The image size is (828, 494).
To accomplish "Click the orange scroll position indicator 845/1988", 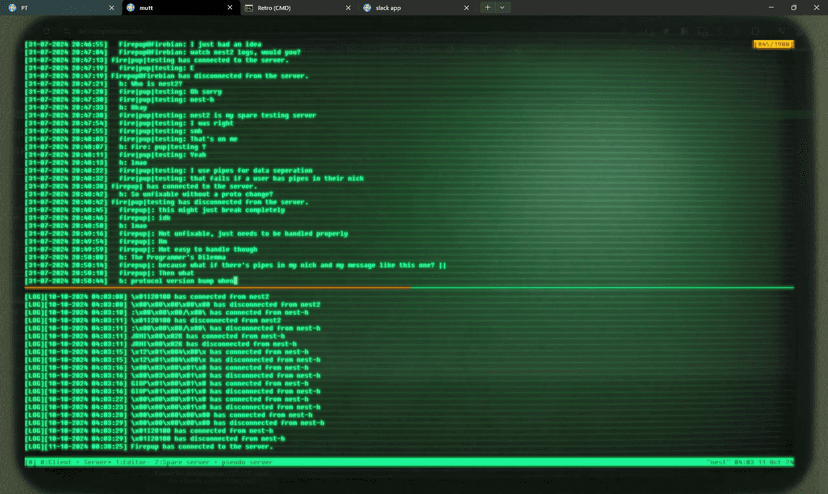I will pos(773,44).
